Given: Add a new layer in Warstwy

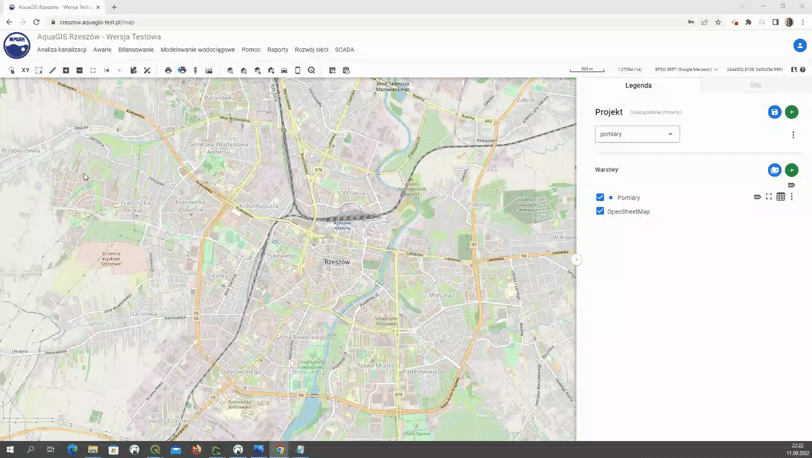Looking at the screenshot, I should (791, 170).
